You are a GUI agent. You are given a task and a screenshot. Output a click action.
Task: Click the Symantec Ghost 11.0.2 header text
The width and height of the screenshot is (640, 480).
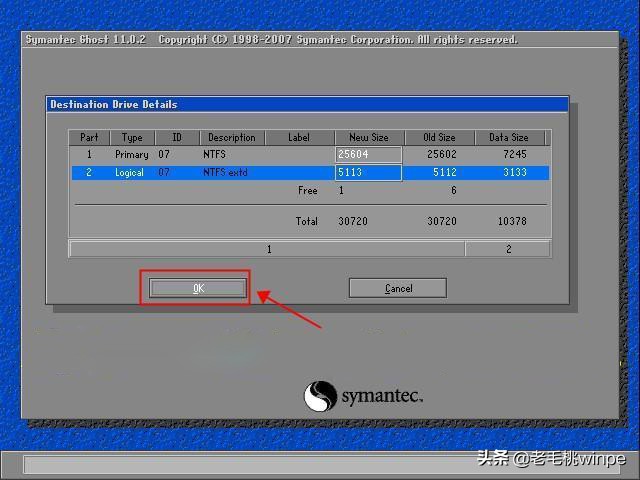tap(86, 40)
